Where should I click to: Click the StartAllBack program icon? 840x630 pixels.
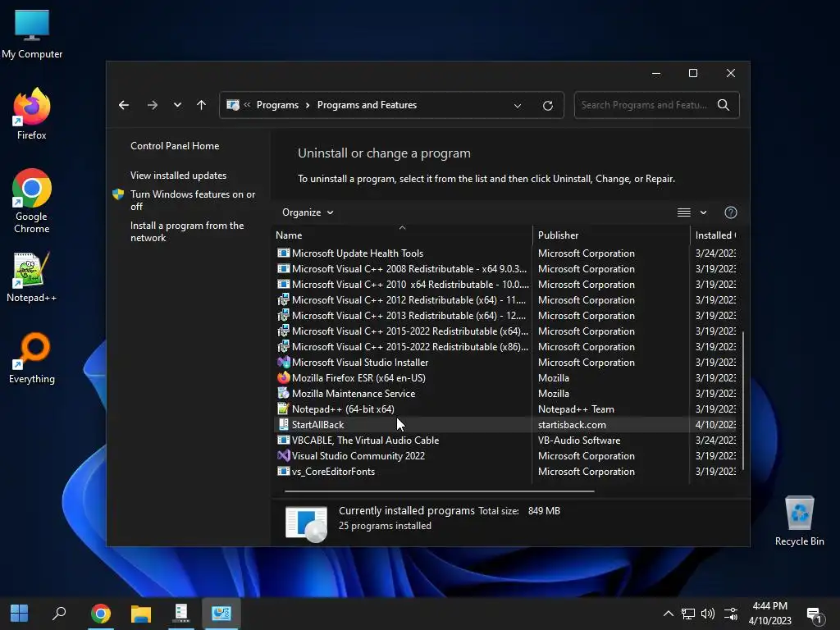click(x=283, y=424)
